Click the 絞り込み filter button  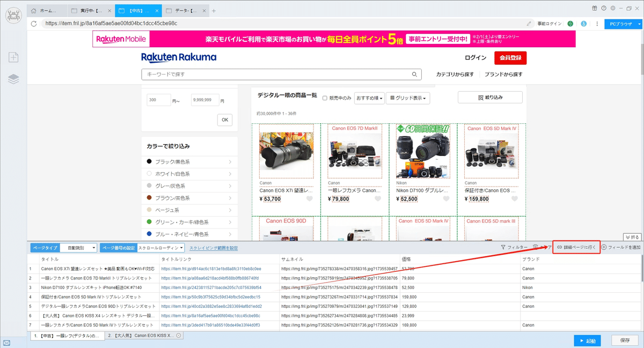[490, 98]
